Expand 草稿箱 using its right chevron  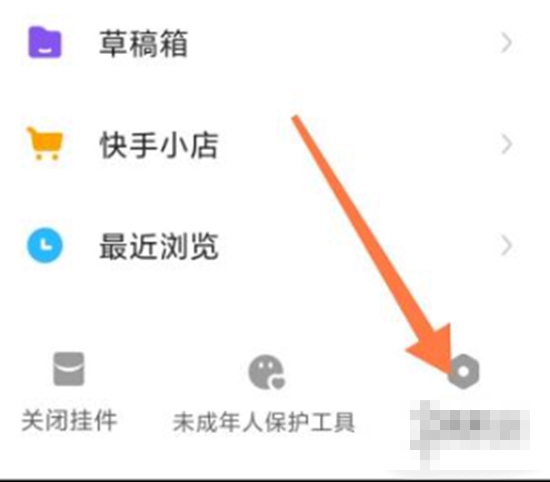pos(506,43)
